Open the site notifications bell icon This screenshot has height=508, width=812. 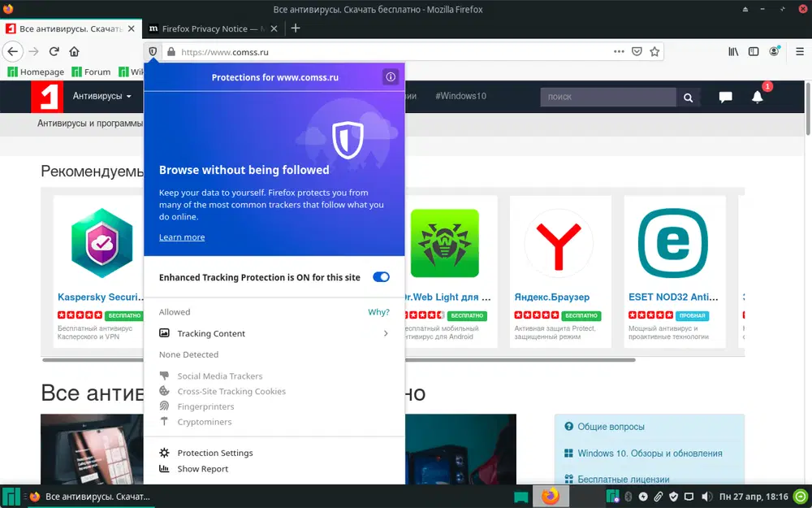click(x=757, y=97)
